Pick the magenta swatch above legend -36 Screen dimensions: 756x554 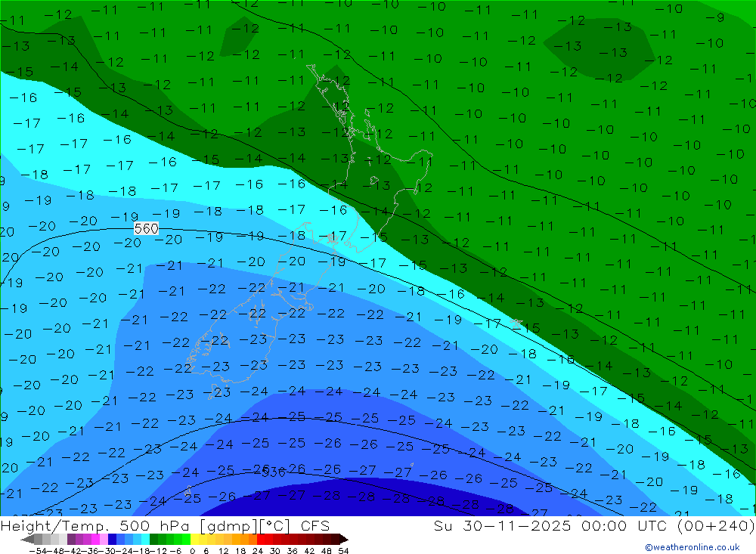[95, 540]
